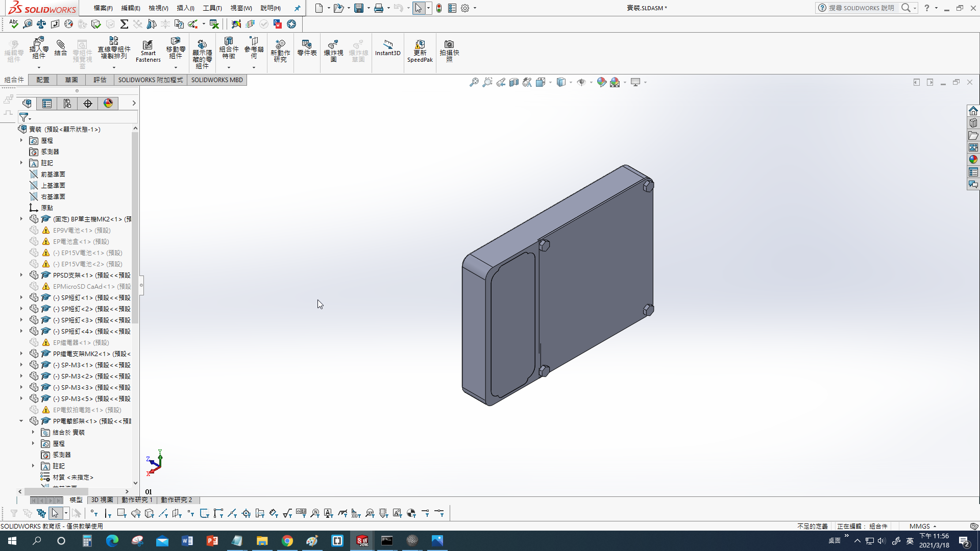The width and height of the screenshot is (980, 551).
Task: Open DimXpertManager crosshair tab icon
Action: click(x=88, y=104)
